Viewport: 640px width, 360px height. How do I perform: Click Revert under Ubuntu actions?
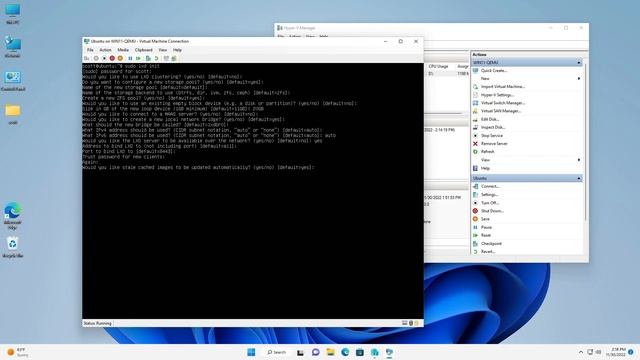click(488, 251)
